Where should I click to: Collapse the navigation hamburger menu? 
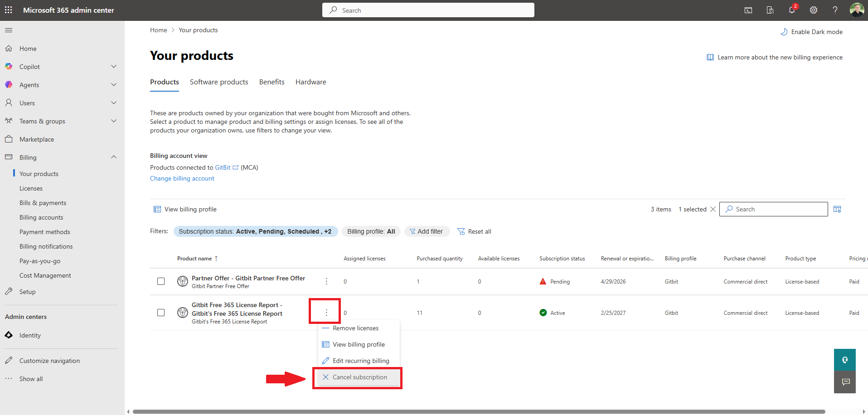[x=9, y=30]
